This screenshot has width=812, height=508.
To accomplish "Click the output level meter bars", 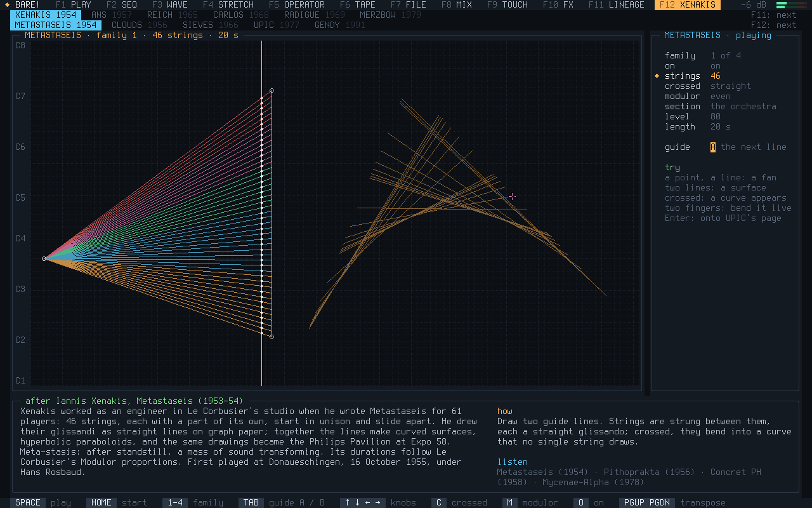I will [x=790, y=5].
